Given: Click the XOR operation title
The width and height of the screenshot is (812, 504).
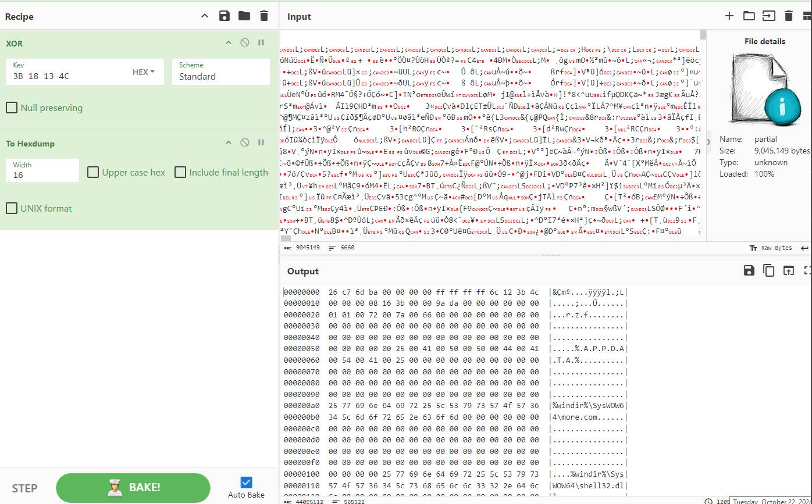Looking at the screenshot, I should tap(15, 44).
